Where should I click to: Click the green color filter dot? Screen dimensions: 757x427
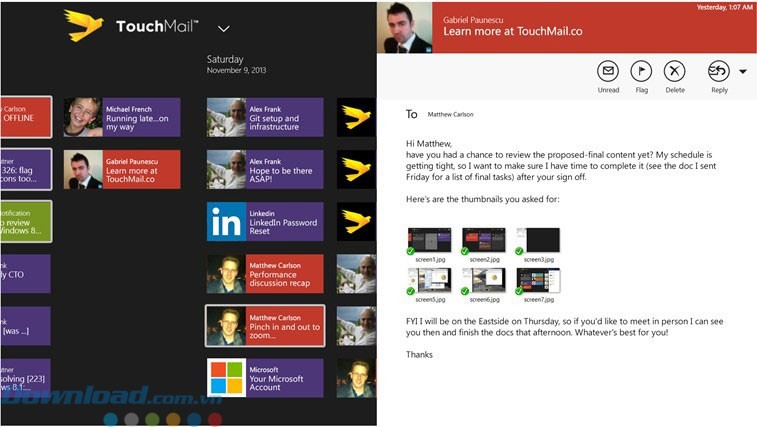tap(152, 419)
